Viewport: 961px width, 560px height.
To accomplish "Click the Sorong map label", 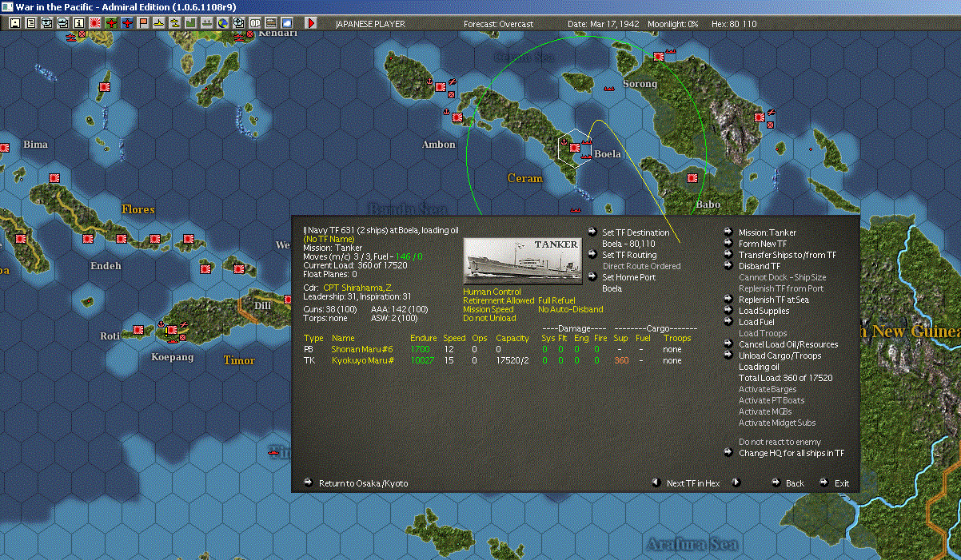I will 640,83.
